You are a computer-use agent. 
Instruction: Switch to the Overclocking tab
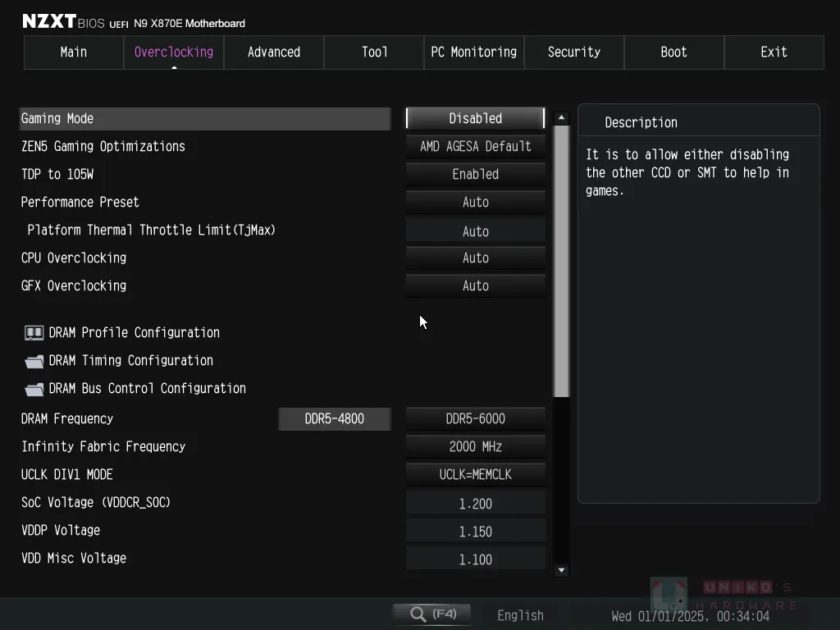coord(174,52)
